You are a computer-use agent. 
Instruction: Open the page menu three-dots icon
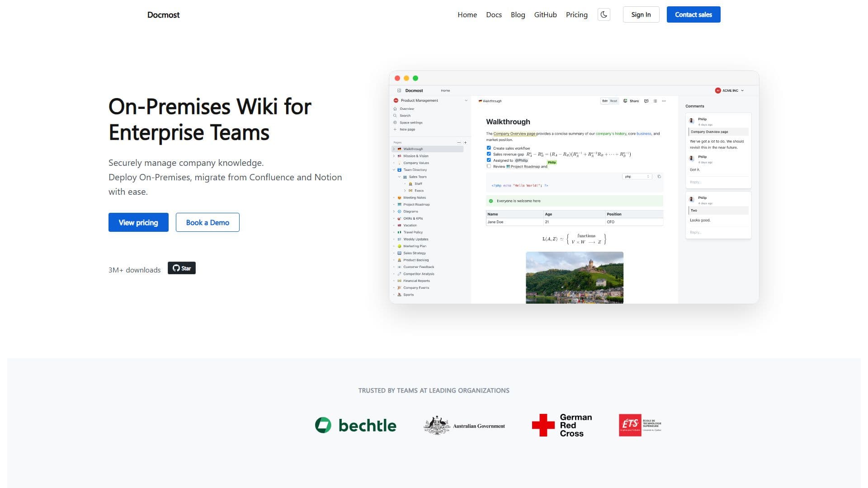click(664, 101)
